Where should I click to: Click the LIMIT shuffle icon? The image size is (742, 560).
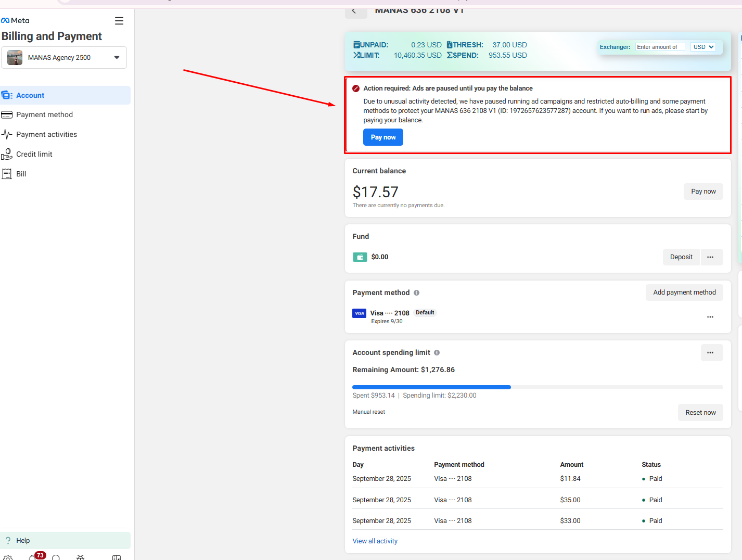pyautogui.click(x=356, y=55)
